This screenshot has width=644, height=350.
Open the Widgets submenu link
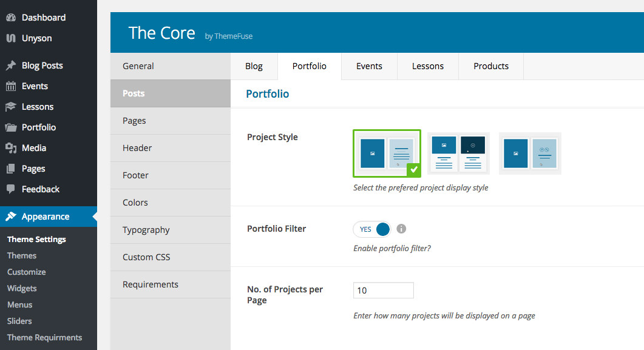click(22, 289)
